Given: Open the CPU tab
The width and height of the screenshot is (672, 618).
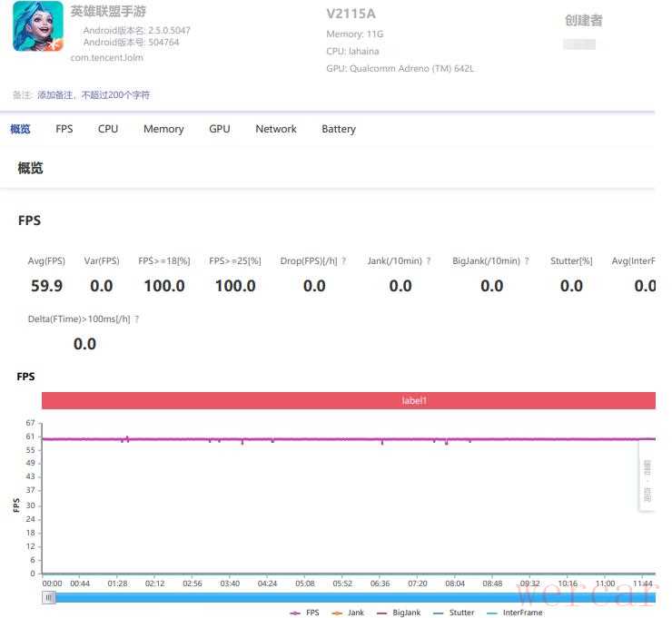Looking at the screenshot, I should click(x=108, y=129).
